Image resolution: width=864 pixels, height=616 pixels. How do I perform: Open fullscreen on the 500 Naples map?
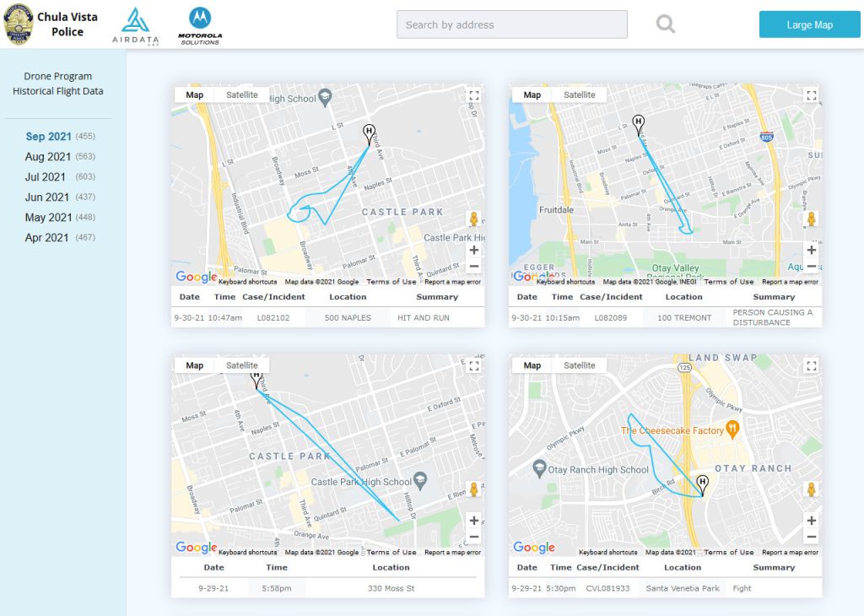(473, 95)
